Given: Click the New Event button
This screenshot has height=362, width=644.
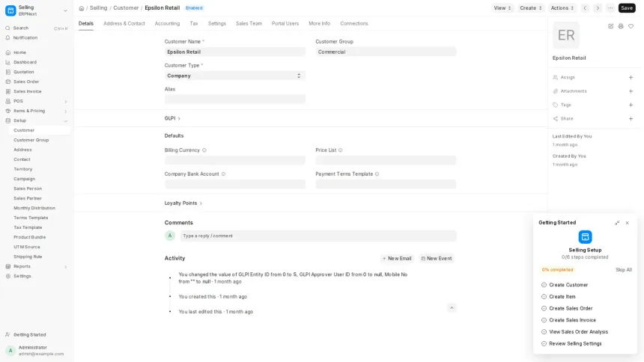Looking at the screenshot, I should [x=436, y=259].
